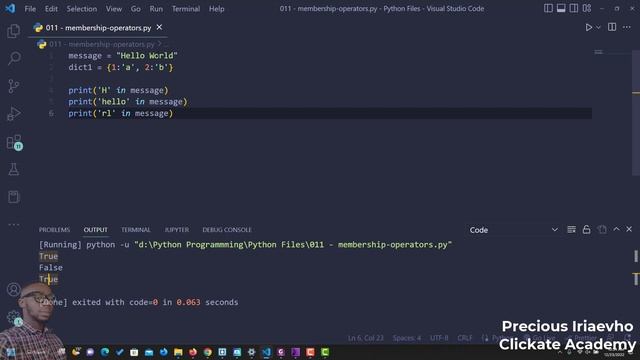640x360 pixels.
Task: Open the Selection menu
Action: click(82, 9)
